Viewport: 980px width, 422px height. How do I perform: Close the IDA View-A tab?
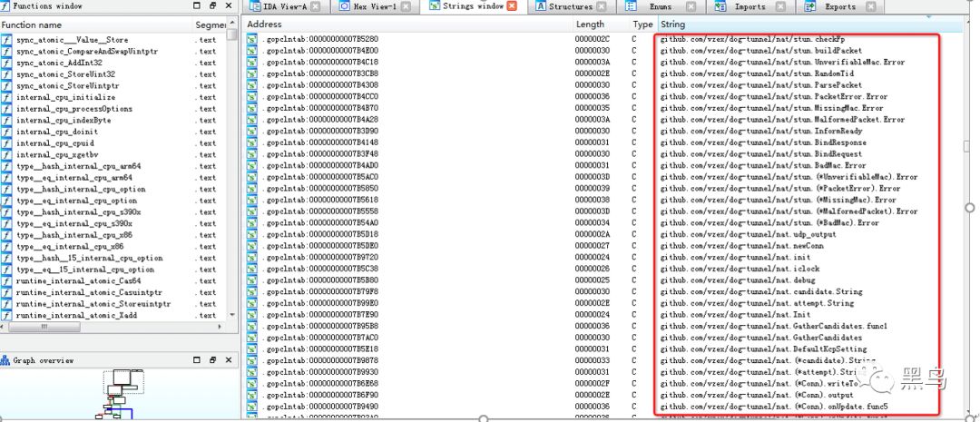click(x=315, y=7)
